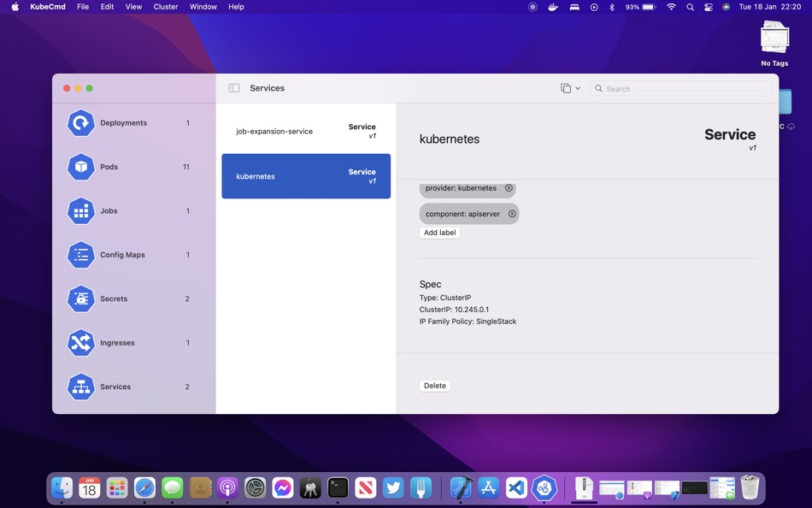Open the Jobs grid icon

pos(81,211)
